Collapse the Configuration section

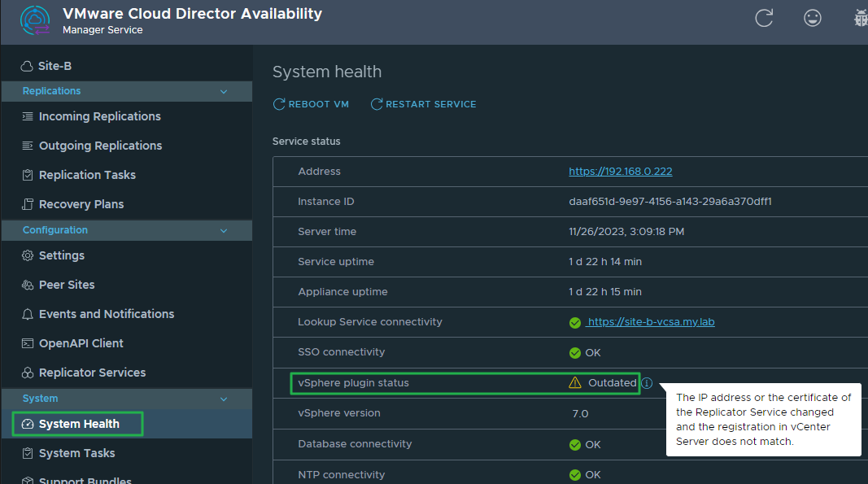(x=224, y=230)
